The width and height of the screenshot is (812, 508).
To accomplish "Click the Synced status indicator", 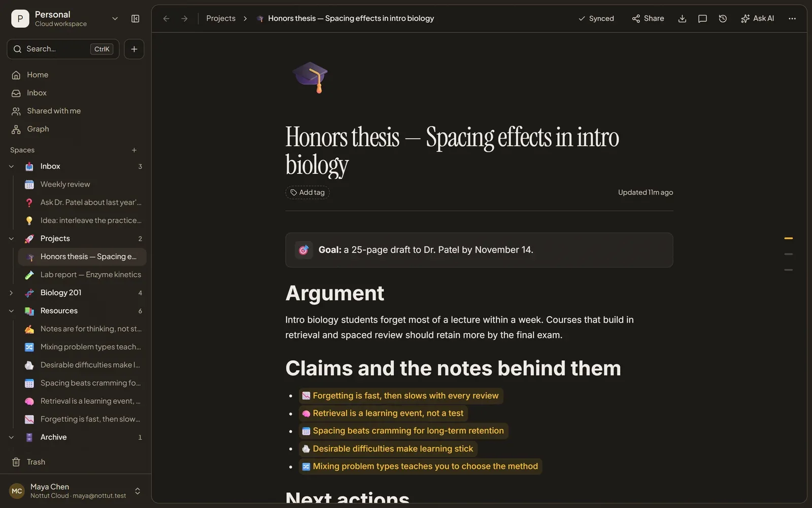I will coord(596,19).
